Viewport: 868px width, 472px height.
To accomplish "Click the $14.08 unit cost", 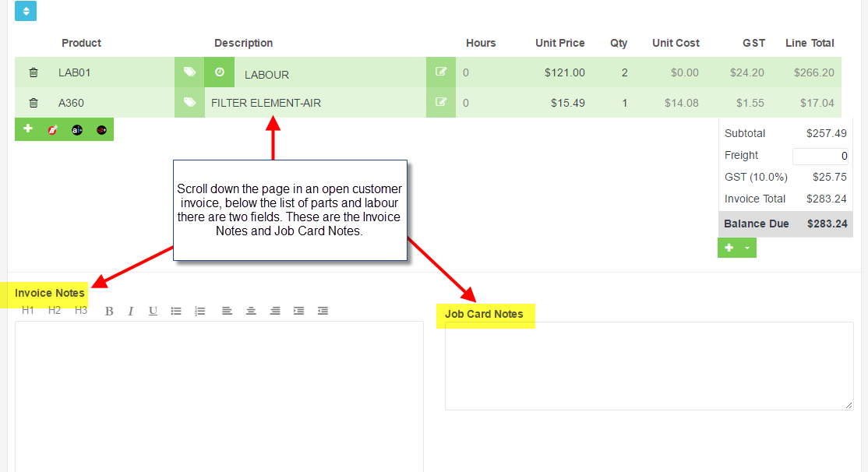I will (x=682, y=103).
